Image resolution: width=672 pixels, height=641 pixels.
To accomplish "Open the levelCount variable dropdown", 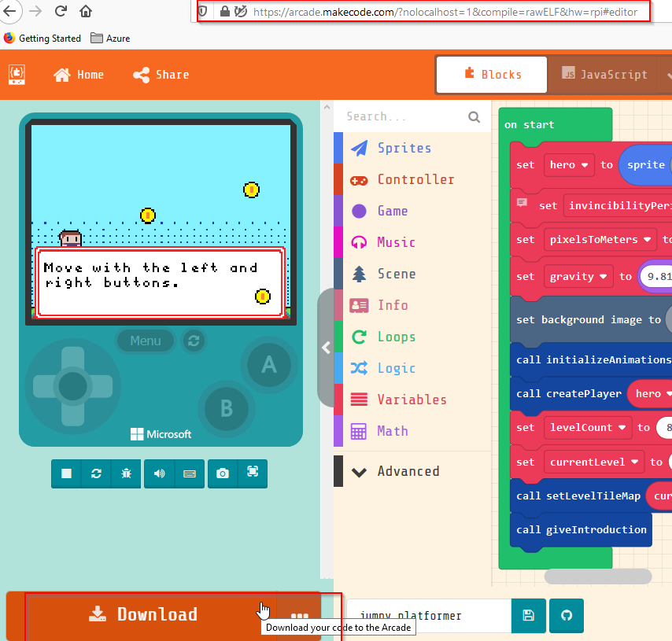I will click(588, 428).
